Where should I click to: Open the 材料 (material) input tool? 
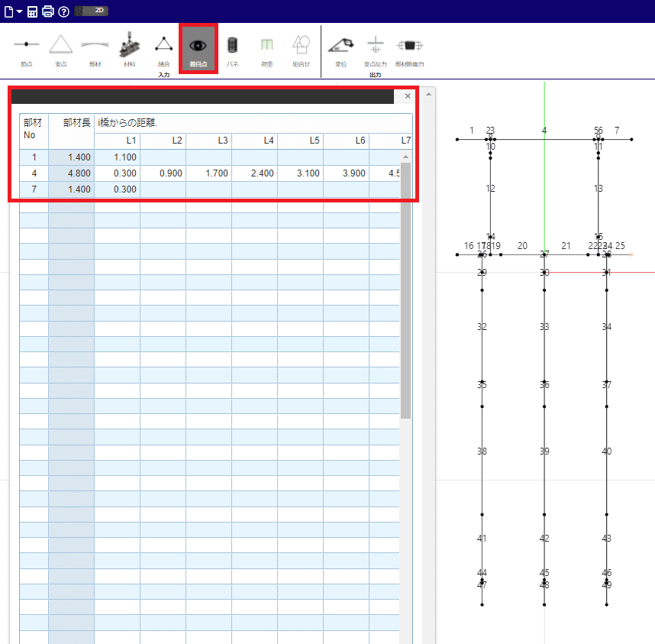click(130, 50)
